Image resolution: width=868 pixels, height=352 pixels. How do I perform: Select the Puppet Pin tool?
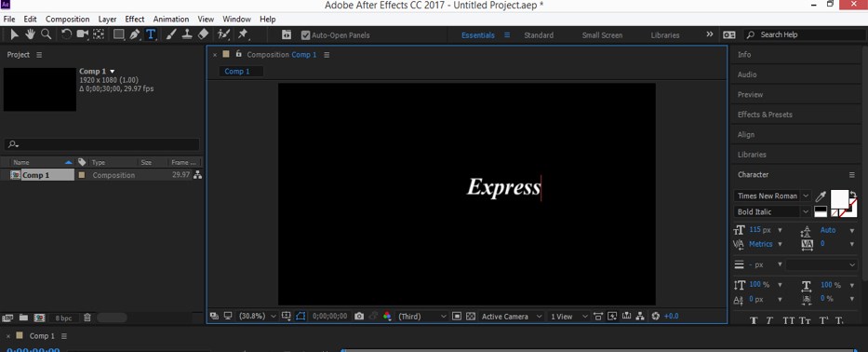[243, 34]
